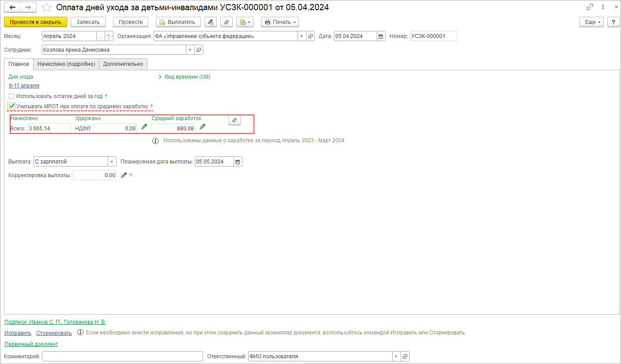Click Провести и закрыть button
The image size is (621, 364).
pyautogui.click(x=35, y=22)
